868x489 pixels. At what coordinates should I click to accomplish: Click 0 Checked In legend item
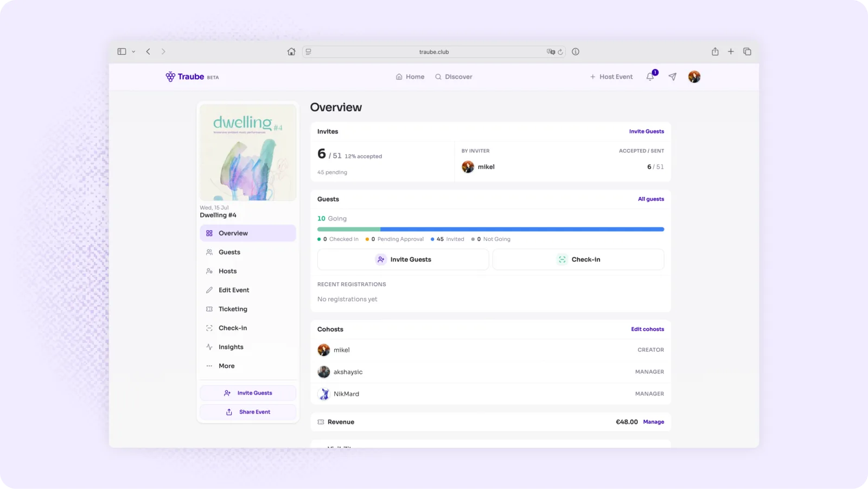(x=338, y=239)
